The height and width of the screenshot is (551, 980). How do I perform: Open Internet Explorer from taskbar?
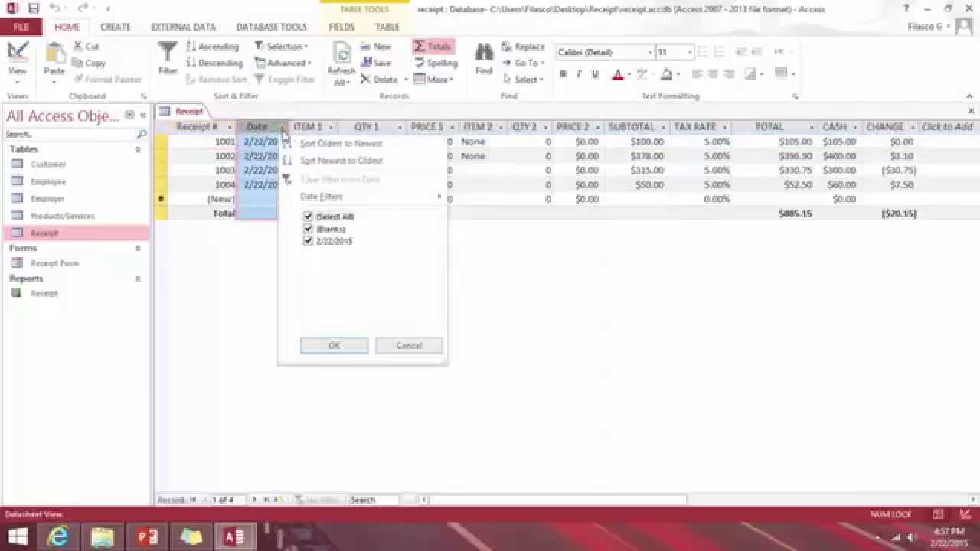coord(58,537)
